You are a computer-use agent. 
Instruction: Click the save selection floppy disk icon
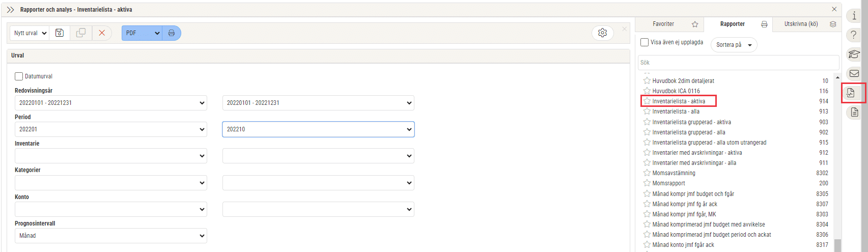coord(60,33)
